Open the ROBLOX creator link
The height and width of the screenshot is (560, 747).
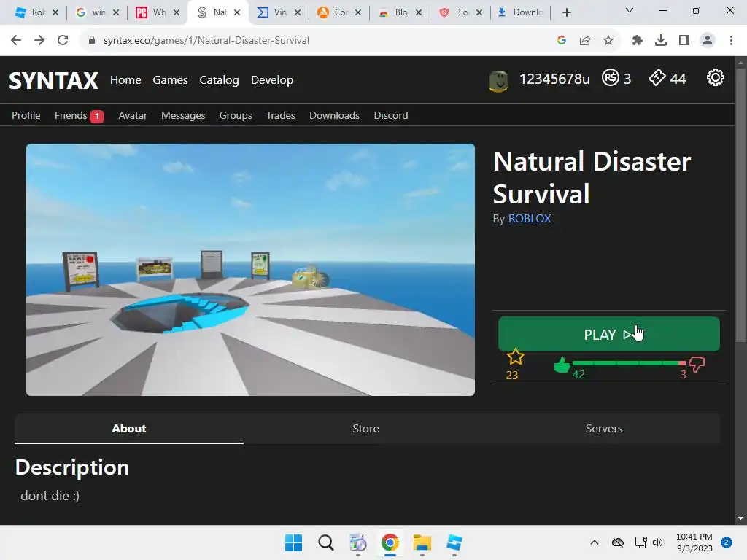530,219
